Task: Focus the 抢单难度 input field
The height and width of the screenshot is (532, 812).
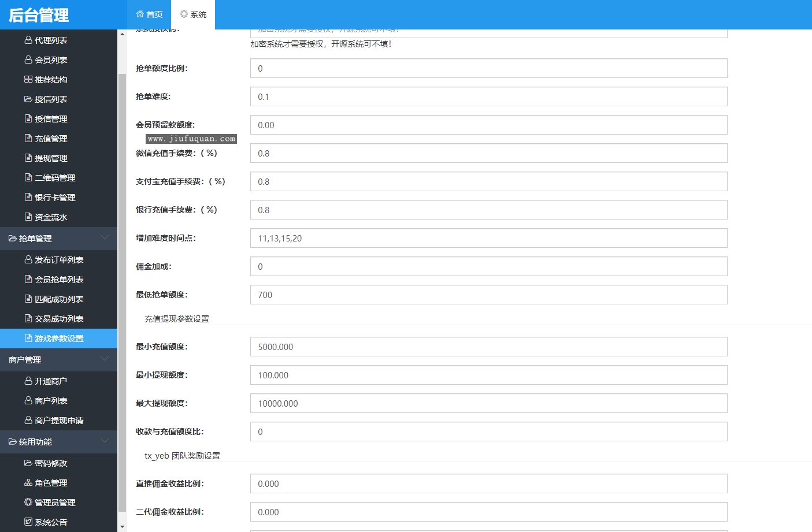Action: point(488,96)
